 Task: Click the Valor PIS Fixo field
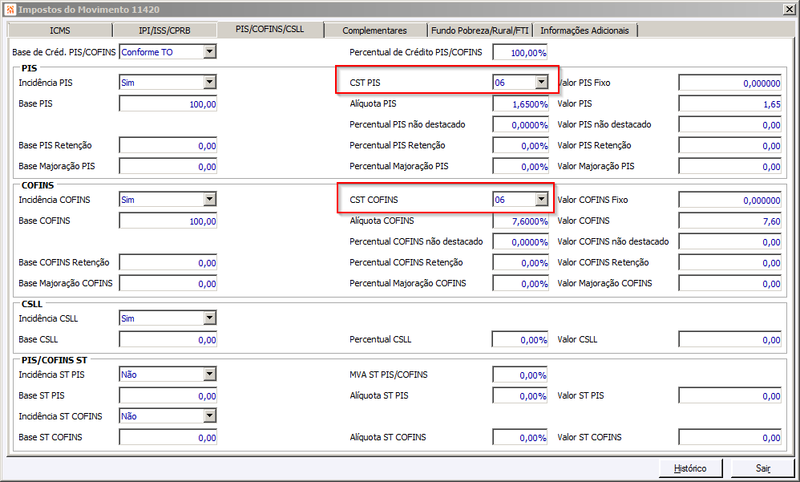730,83
